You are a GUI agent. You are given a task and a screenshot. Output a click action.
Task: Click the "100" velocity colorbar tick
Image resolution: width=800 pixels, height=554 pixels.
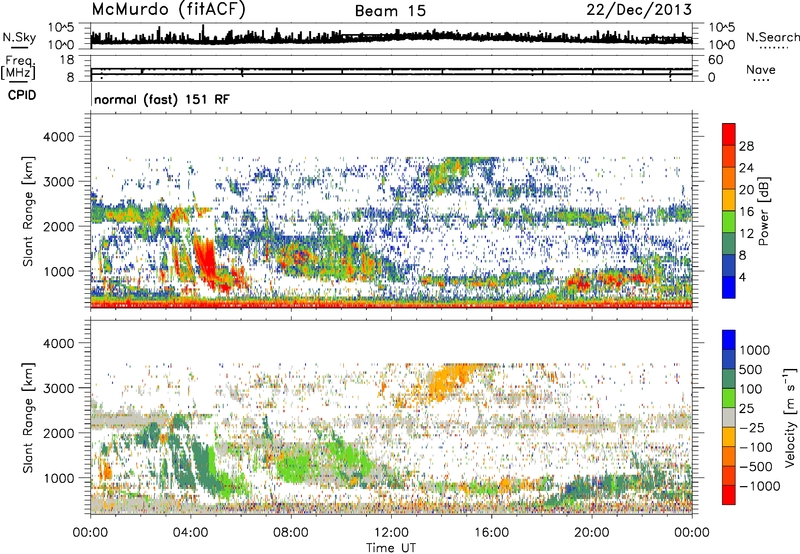pyautogui.click(x=751, y=389)
